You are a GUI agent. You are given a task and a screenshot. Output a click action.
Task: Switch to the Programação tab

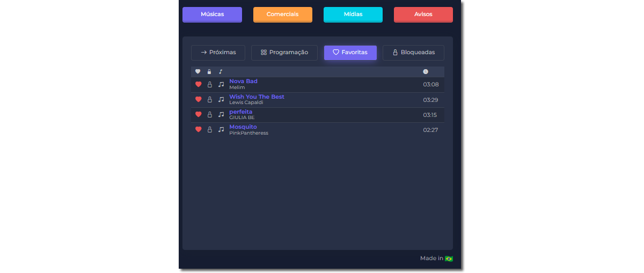[x=284, y=53]
